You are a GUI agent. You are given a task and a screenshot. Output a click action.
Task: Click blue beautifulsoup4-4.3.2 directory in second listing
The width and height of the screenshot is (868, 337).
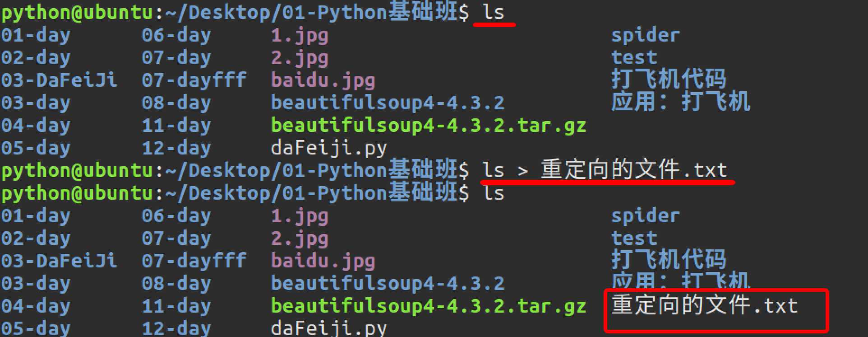click(388, 284)
